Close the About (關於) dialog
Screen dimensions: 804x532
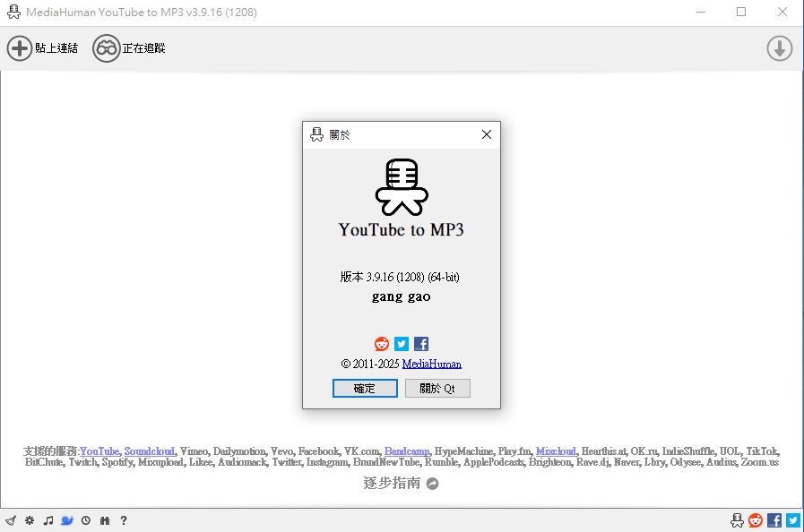pyautogui.click(x=487, y=134)
